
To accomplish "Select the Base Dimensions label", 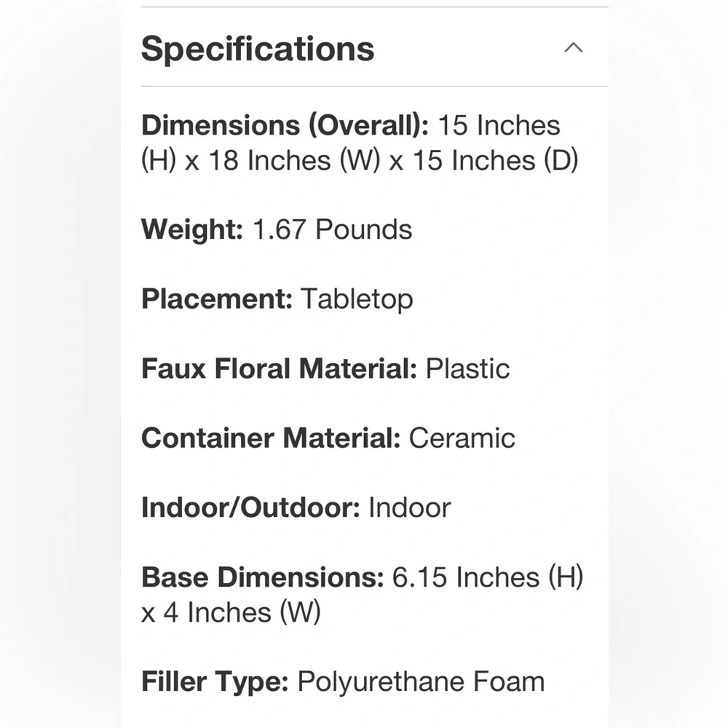I will (x=263, y=577).
